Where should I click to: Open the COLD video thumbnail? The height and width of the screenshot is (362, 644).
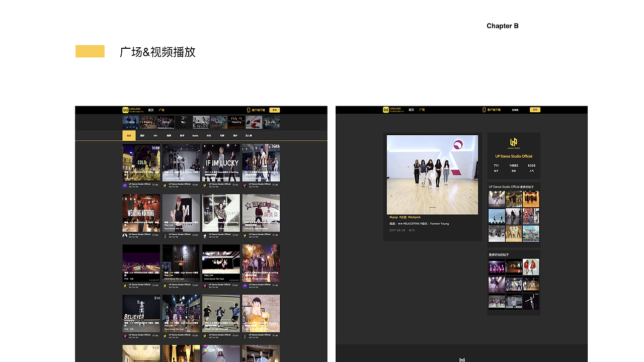141,162
